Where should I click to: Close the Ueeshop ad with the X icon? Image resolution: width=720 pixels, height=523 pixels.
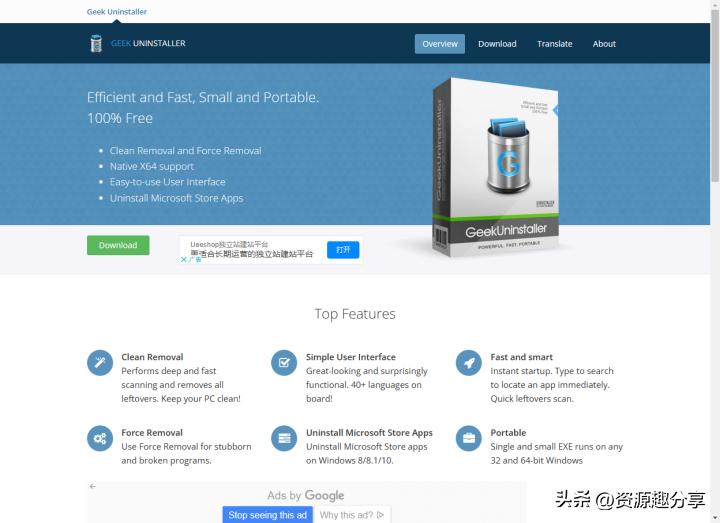pos(184,259)
